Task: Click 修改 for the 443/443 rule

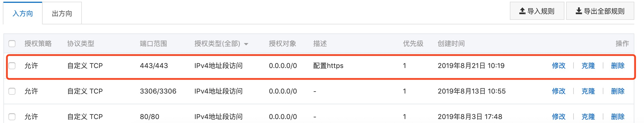Action: (x=558, y=66)
